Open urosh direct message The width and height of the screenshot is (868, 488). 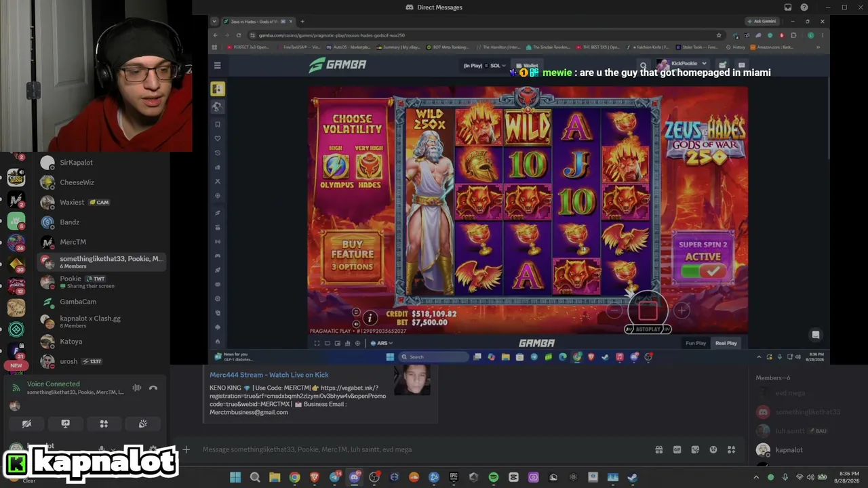click(102, 361)
